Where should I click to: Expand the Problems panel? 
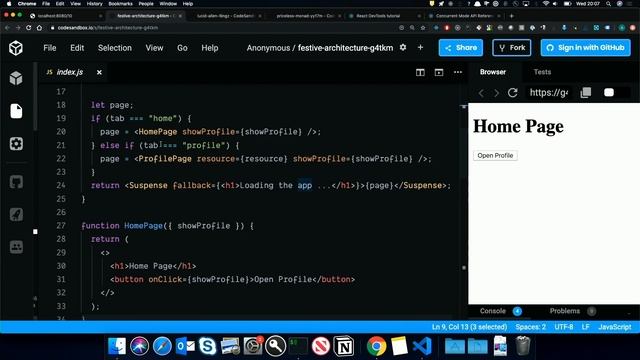564,311
